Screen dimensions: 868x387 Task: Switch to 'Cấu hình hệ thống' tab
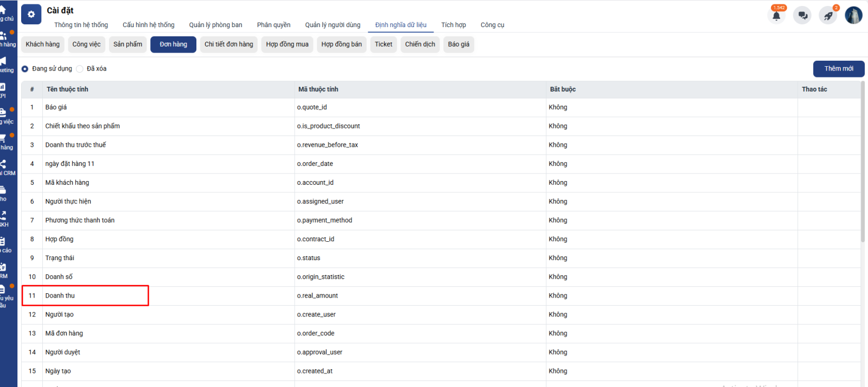tap(148, 25)
